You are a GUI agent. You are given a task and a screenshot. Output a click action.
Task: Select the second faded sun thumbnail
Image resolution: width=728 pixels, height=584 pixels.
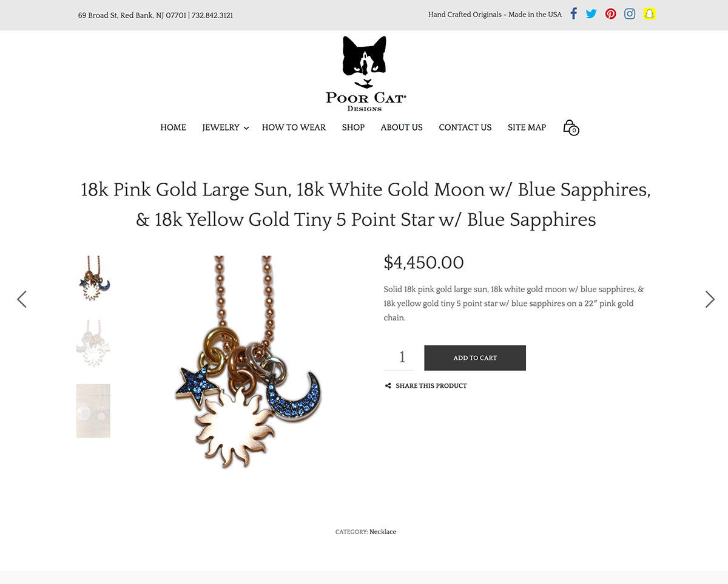(93, 343)
